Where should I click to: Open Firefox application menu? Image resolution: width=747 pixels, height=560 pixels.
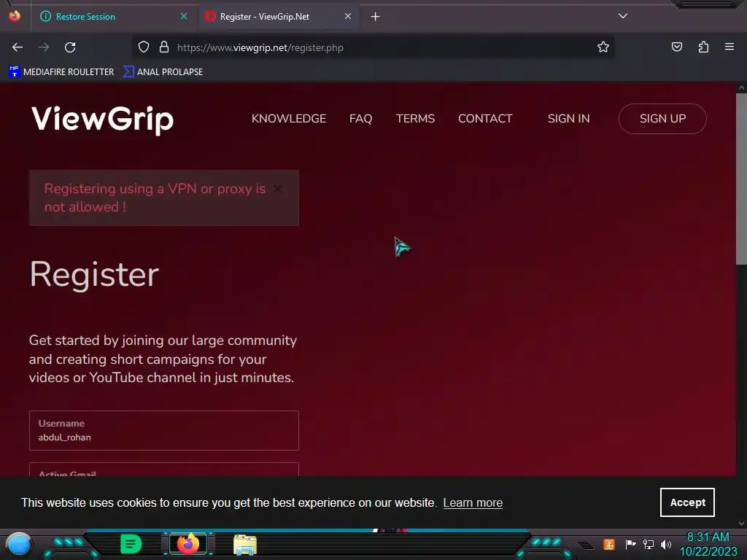point(729,47)
